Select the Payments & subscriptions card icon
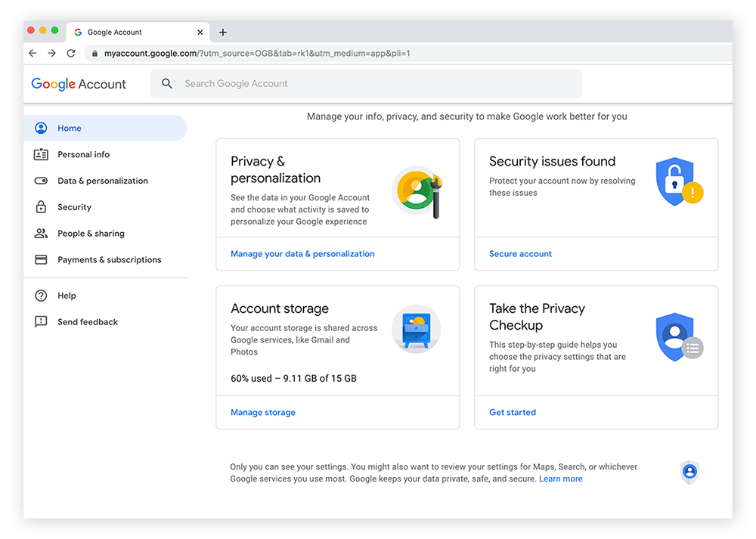This screenshot has width=756, height=539. tap(41, 259)
